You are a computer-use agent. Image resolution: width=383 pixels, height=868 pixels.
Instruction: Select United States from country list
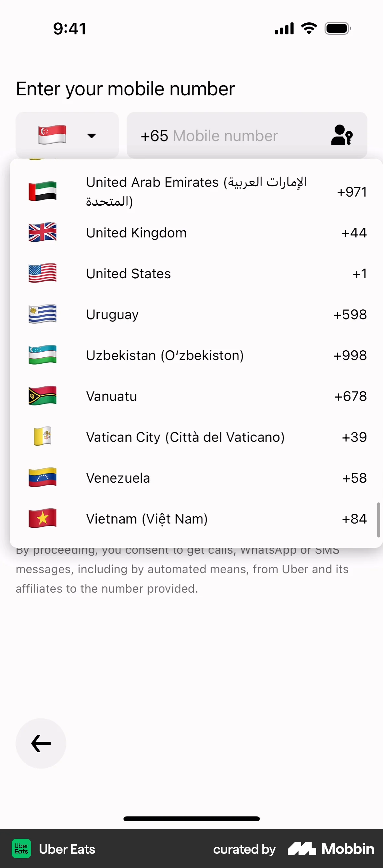point(129,274)
